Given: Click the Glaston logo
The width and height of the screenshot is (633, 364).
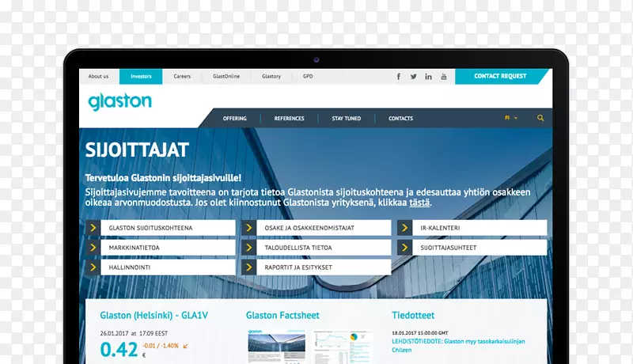Looking at the screenshot, I should click(x=120, y=101).
